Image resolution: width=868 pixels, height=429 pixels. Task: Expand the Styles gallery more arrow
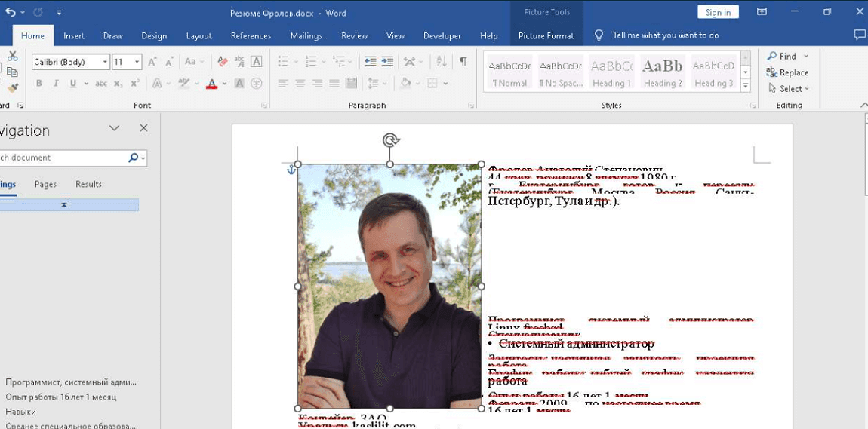pos(746,86)
